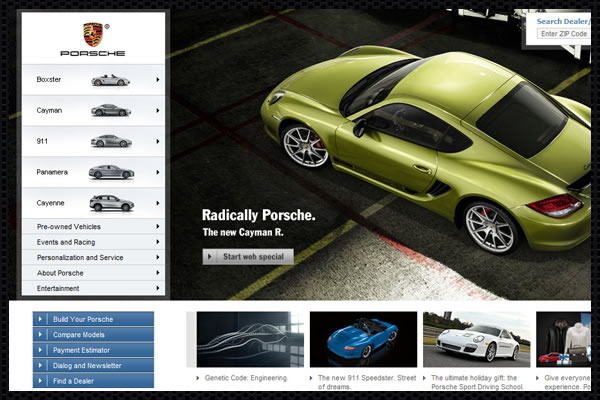The width and height of the screenshot is (600, 400).
Task: Open Porsche Sport Driving School link
Action: click(477, 382)
